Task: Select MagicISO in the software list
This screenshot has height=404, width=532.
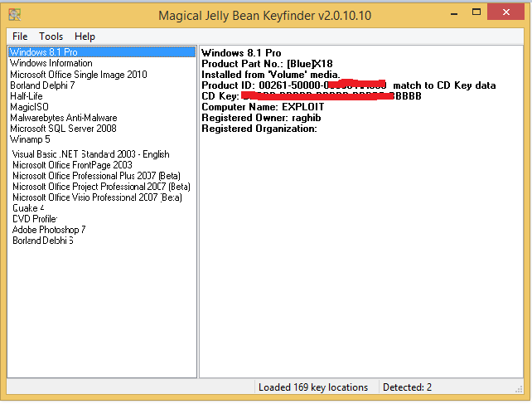Action: coord(29,107)
